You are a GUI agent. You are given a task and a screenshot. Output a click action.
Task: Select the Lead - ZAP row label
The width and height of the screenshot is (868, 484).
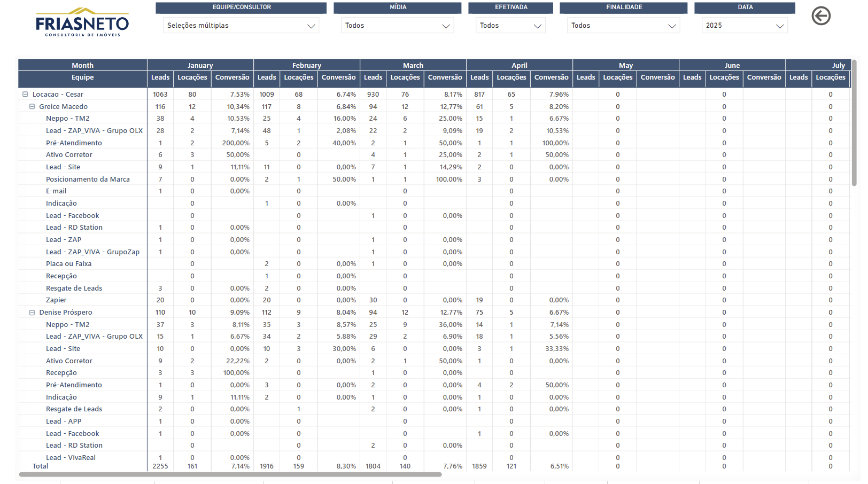click(x=64, y=240)
